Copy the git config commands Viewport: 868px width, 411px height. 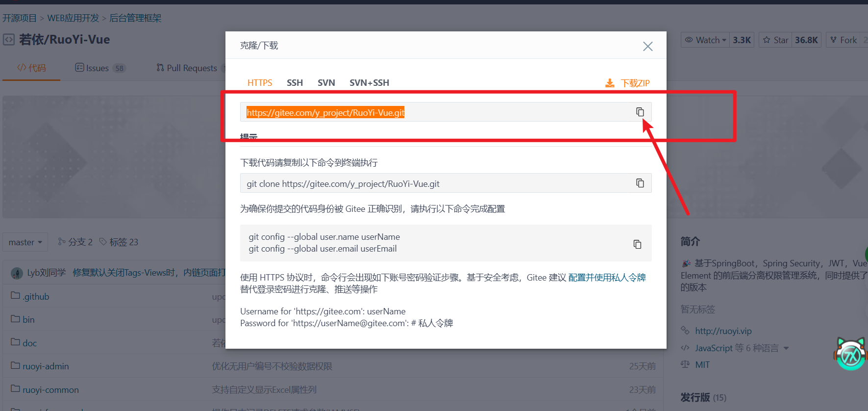pyautogui.click(x=637, y=244)
